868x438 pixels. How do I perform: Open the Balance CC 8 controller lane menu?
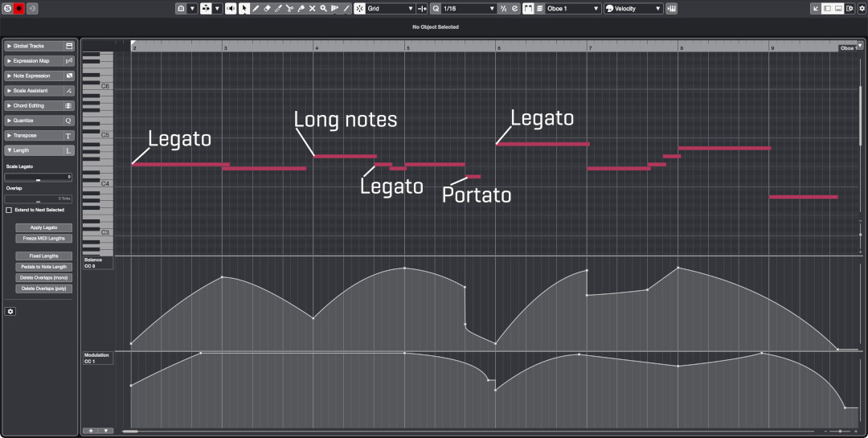tap(98, 263)
